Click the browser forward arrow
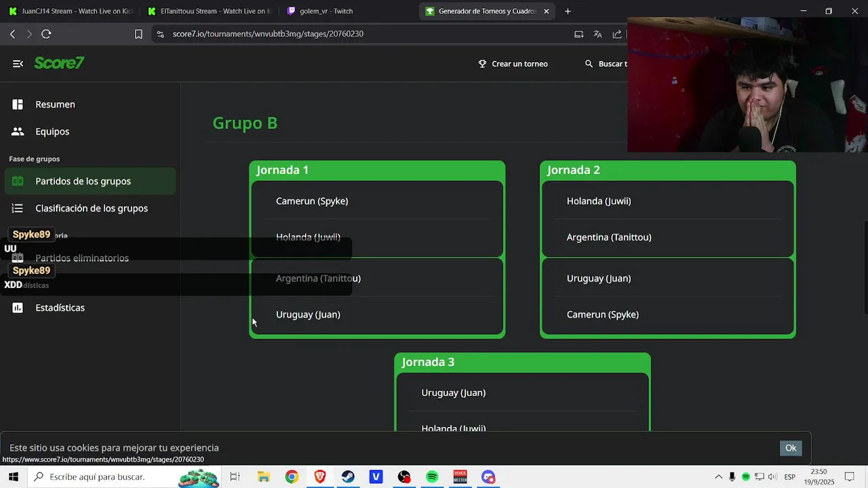The height and width of the screenshot is (488, 868). 28,34
